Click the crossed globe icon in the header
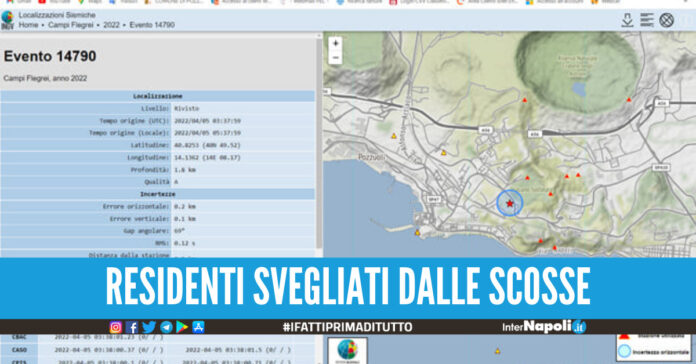Screen dimensions: 696x364 [x=666, y=20]
